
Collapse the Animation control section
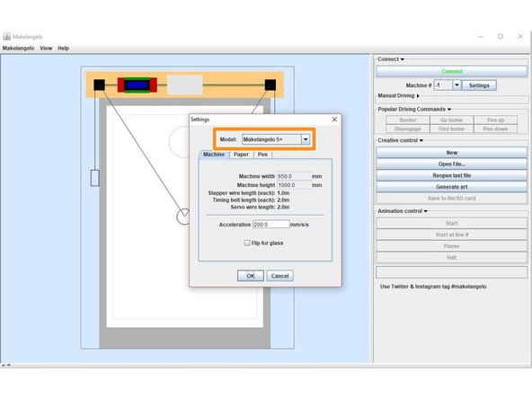tap(403, 211)
